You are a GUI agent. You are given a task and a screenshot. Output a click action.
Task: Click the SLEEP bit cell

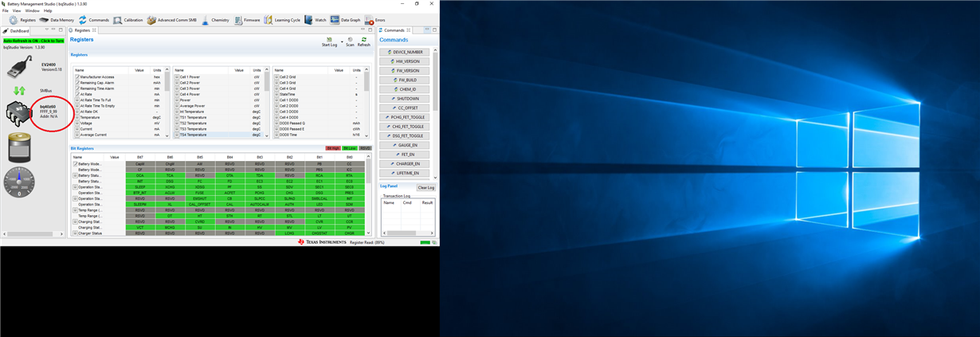pos(140,187)
